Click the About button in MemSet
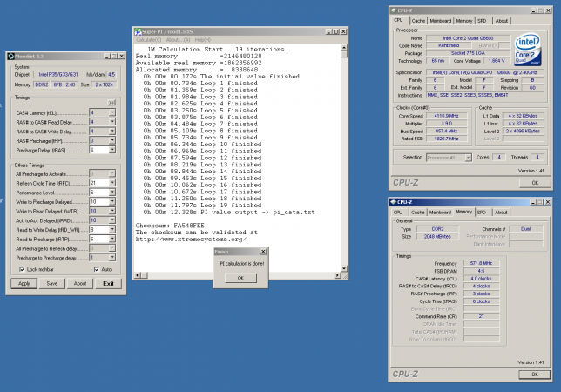Screen dimensions: 561x392 (80, 284)
